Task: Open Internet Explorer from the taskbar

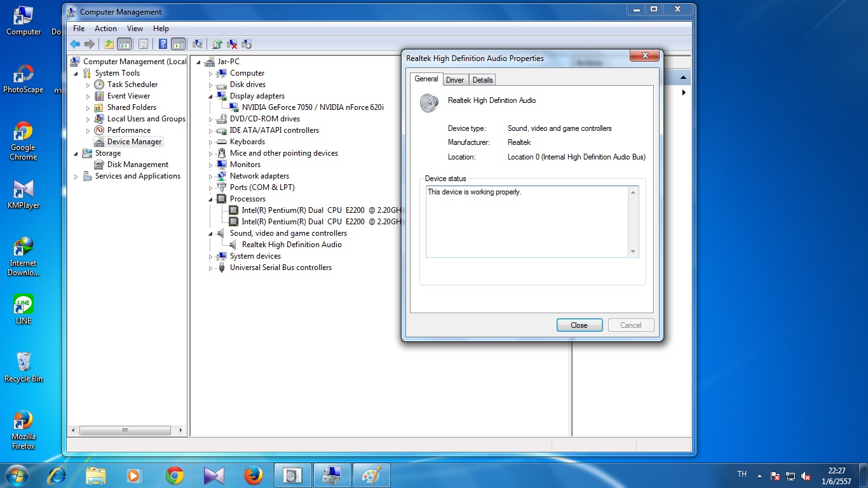Action: [x=57, y=475]
